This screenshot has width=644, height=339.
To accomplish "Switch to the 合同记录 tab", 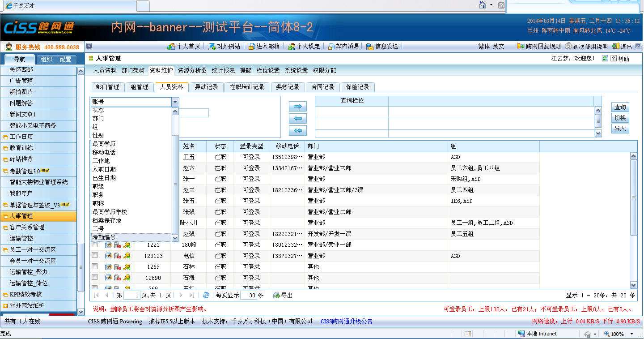I will 323,87.
